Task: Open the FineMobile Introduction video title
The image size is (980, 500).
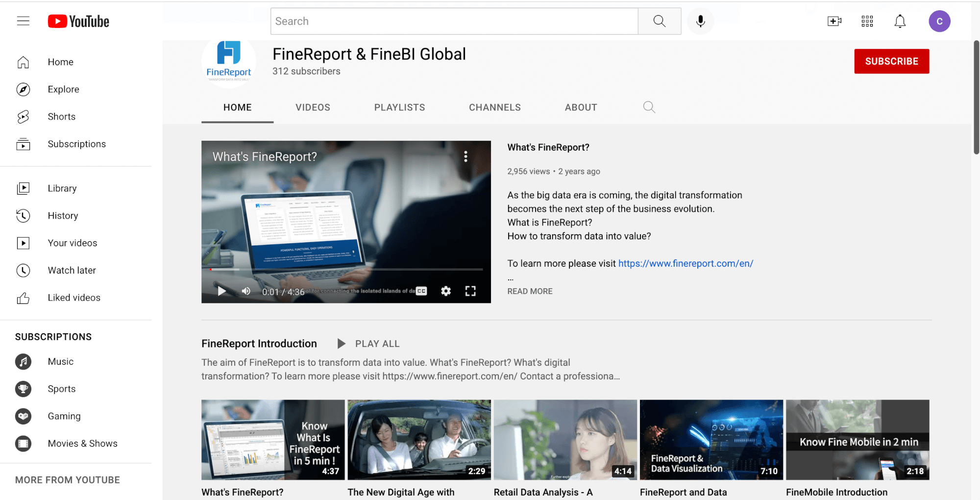Action: [836, 492]
